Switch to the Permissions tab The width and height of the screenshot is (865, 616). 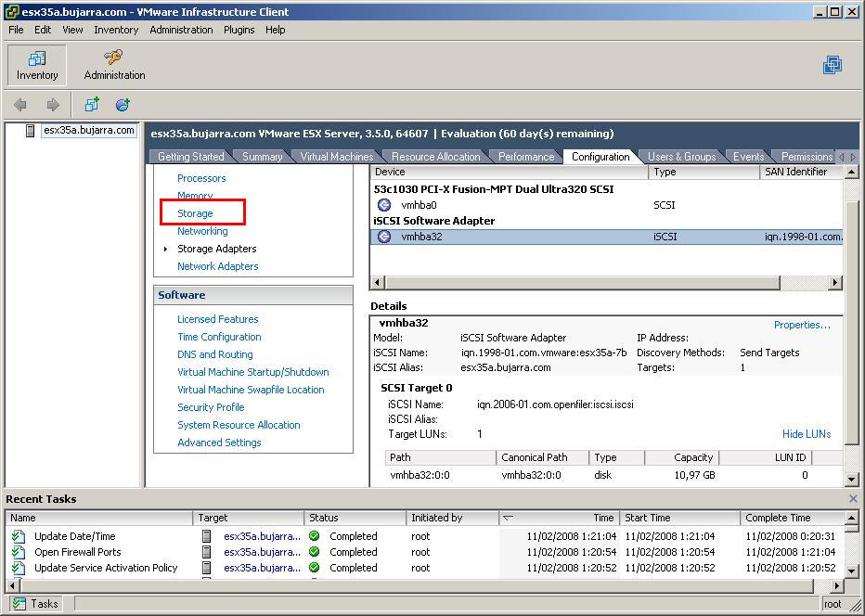coord(807,157)
